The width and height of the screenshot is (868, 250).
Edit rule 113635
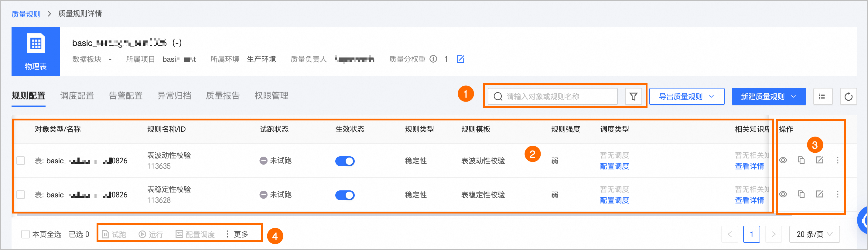(x=819, y=160)
